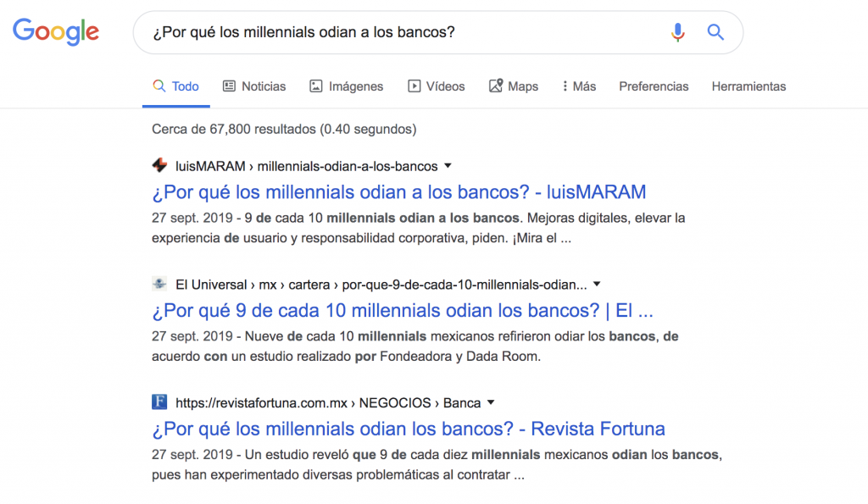Click the luisMARAM site favicon
Viewport: 868px width, 504px height.
pos(159,166)
